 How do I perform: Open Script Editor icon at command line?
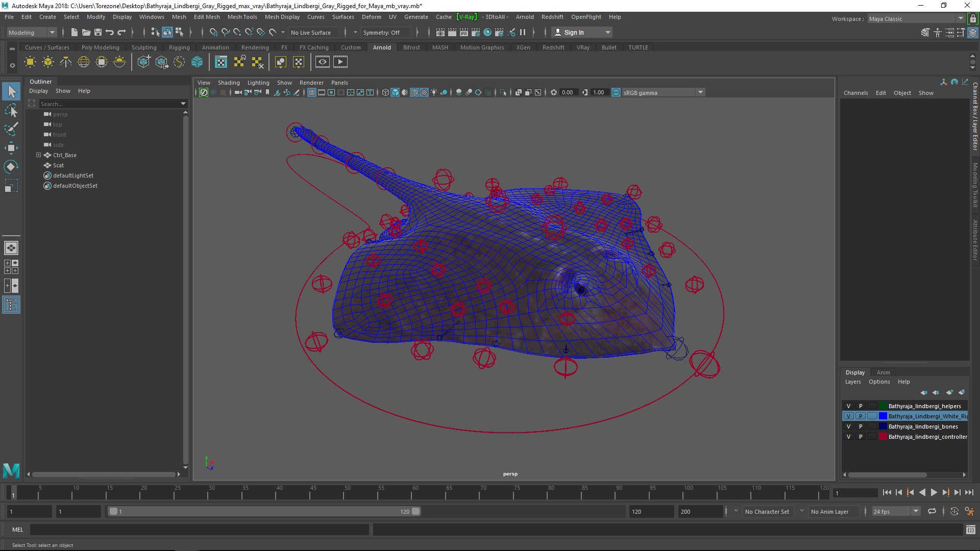(971, 530)
